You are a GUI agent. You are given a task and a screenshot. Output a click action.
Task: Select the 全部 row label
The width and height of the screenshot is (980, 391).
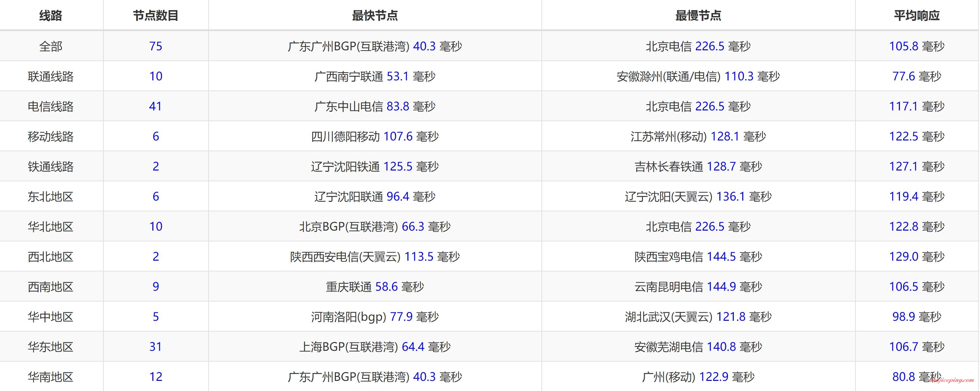51,46
